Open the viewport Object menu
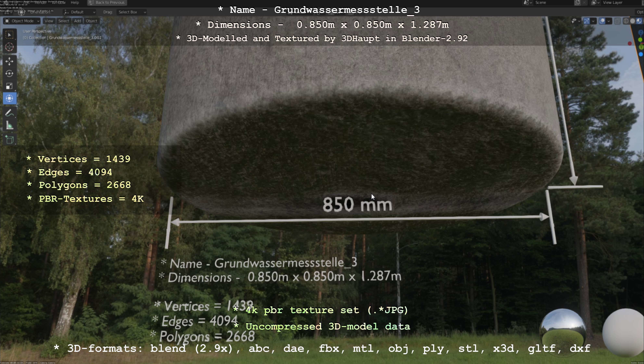This screenshot has width=644, height=364. coord(91,21)
